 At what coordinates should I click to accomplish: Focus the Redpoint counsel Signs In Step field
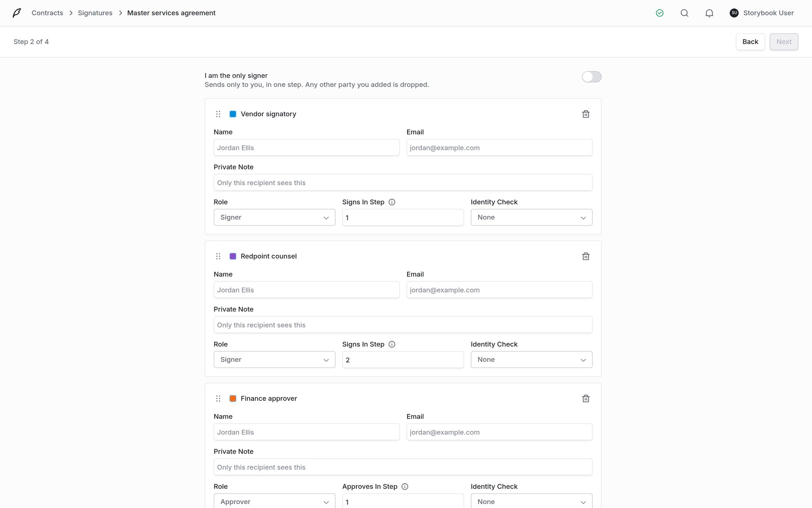403,360
